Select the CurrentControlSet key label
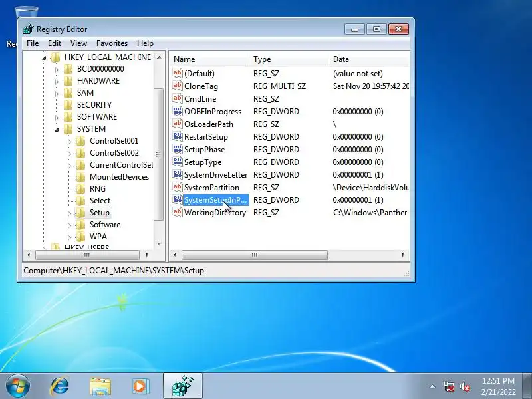The height and width of the screenshot is (399, 532). pos(121,165)
